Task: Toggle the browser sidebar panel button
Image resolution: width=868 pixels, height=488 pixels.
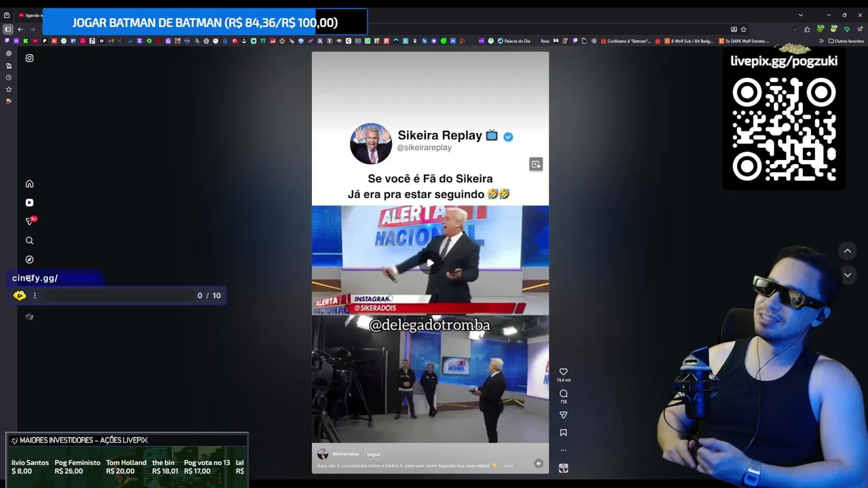Action: click(8, 29)
